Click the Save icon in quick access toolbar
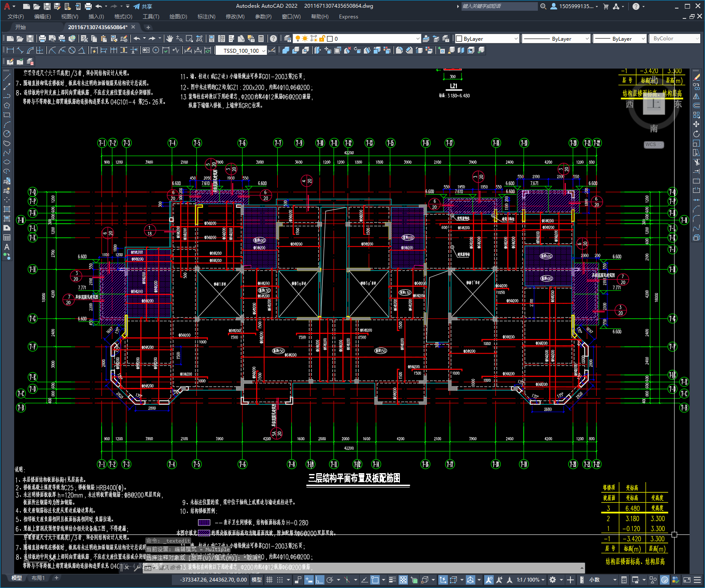The height and width of the screenshot is (588, 705). 47,6
